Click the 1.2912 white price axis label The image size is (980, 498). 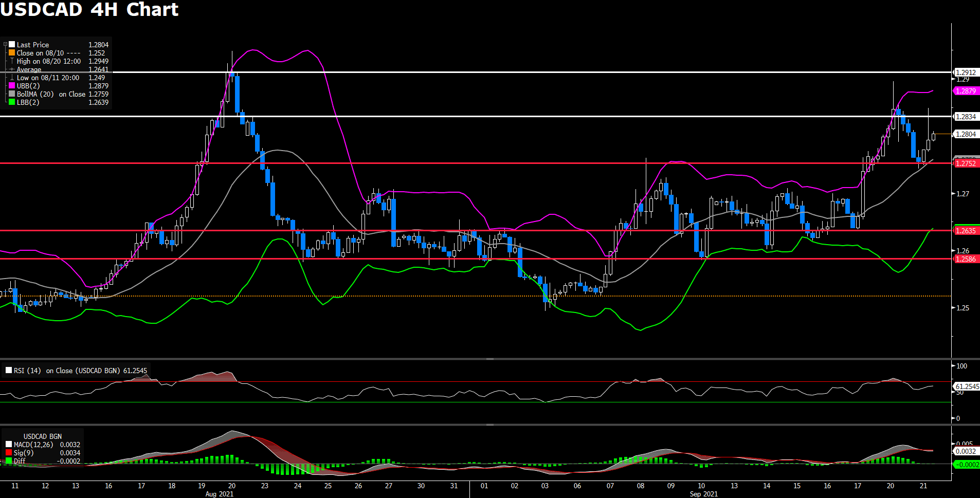point(966,72)
